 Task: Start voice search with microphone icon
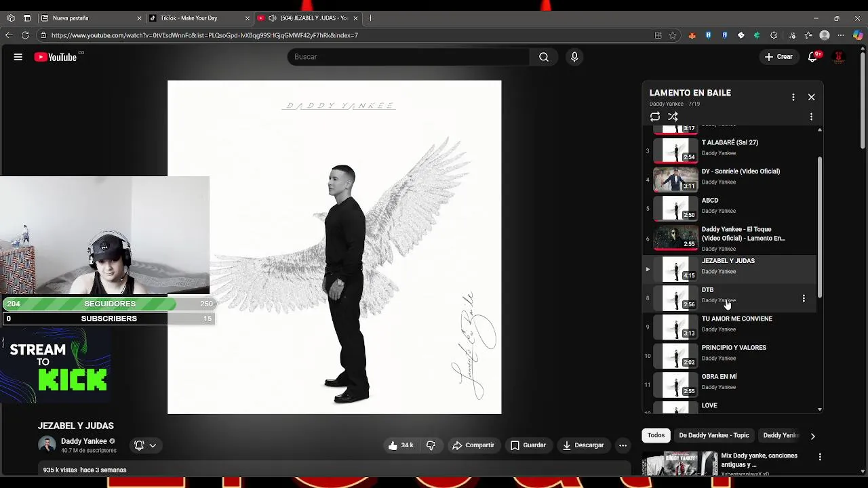click(574, 57)
